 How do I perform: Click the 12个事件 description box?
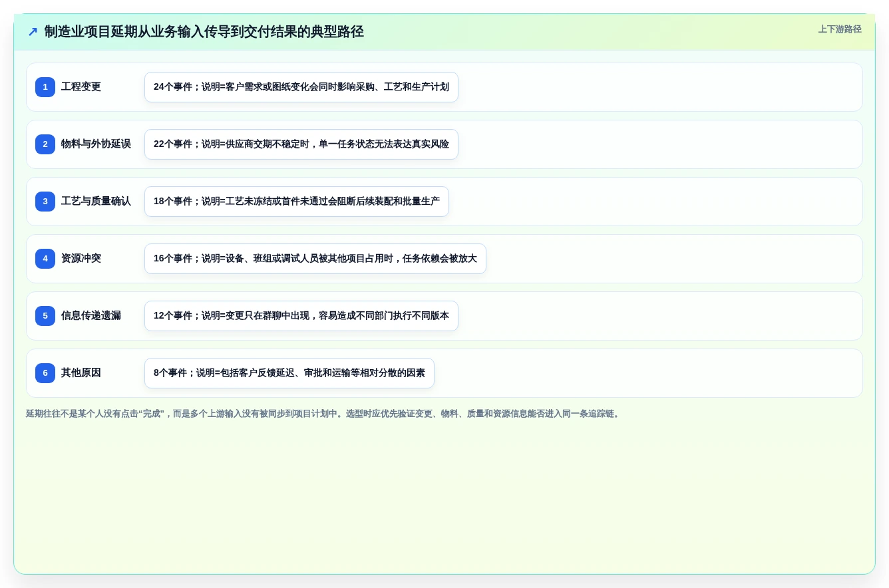[301, 316]
